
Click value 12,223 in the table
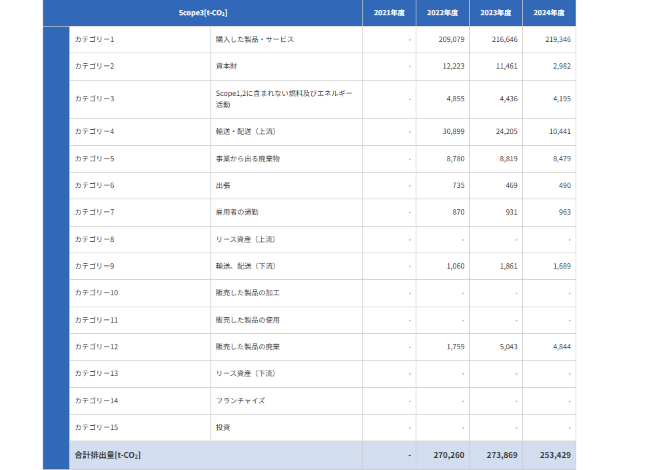pyautogui.click(x=453, y=66)
